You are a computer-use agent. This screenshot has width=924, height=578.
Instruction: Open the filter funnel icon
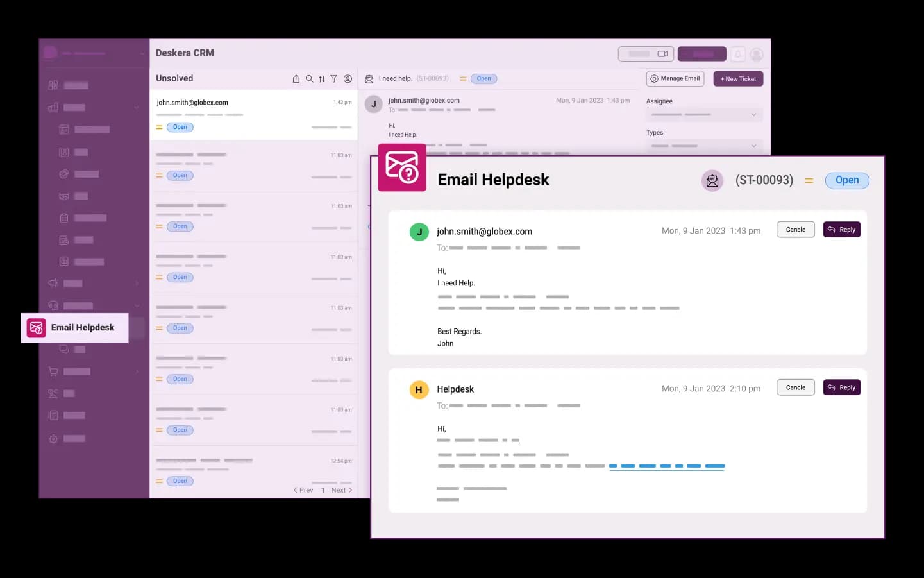[x=334, y=79]
